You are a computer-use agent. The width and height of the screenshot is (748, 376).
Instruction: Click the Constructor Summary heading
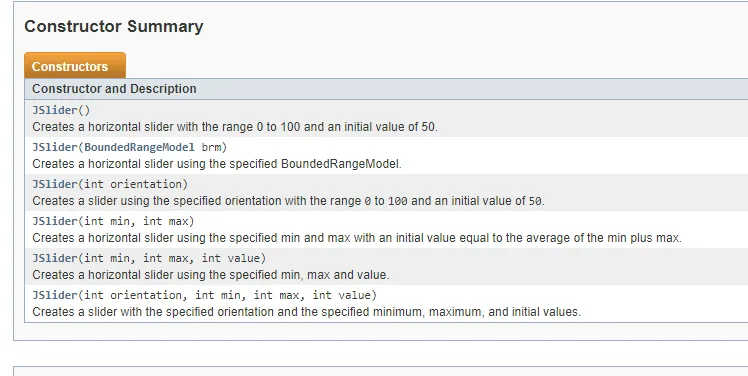(x=114, y=26)
